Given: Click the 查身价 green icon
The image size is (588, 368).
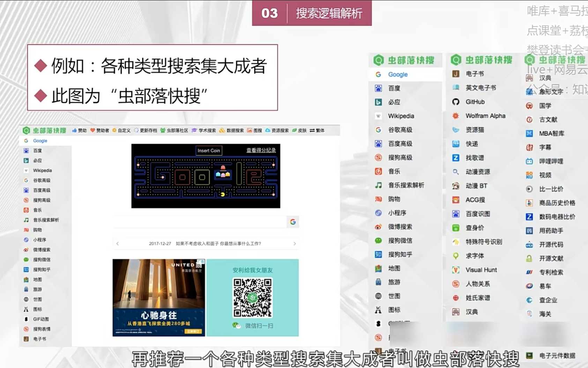Looking at the screenshot, I should (x=455, y=228).
